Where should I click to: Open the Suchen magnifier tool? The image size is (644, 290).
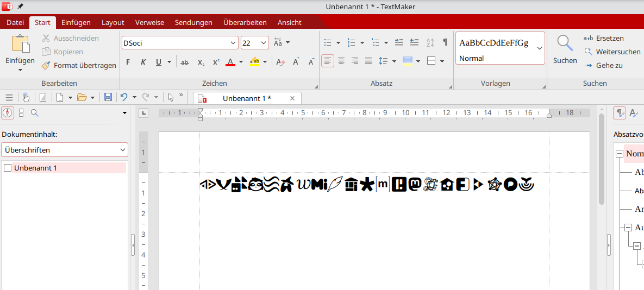pos(565,49)
